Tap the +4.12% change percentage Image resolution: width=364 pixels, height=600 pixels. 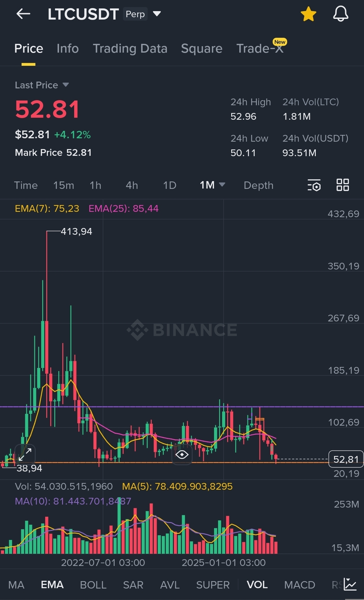pos(72,135)
